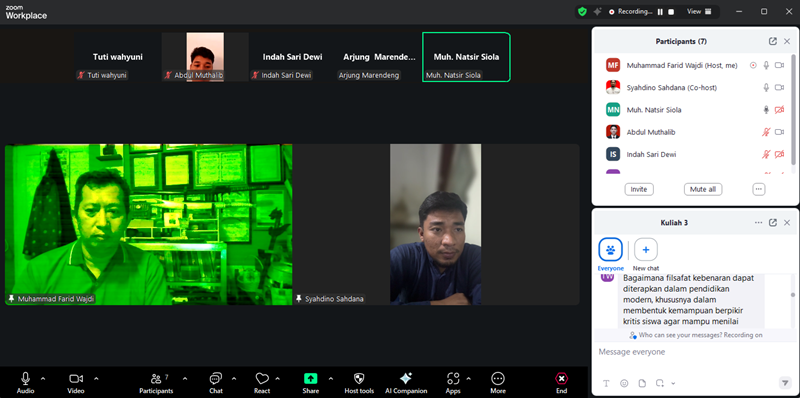Open the View layout menu

coord(699,11)
